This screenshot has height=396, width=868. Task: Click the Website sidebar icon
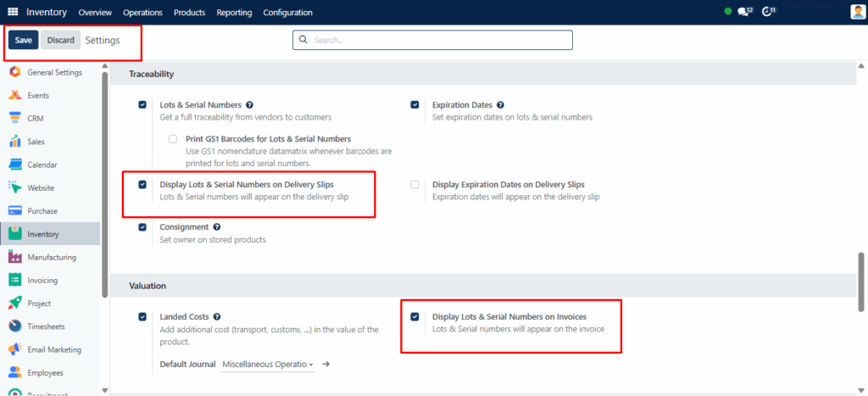15,187
